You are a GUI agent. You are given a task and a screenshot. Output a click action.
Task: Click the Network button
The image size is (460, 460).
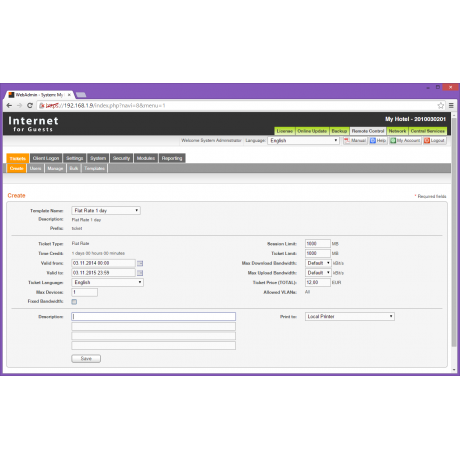pyautogui.click(x=397, y=131)
